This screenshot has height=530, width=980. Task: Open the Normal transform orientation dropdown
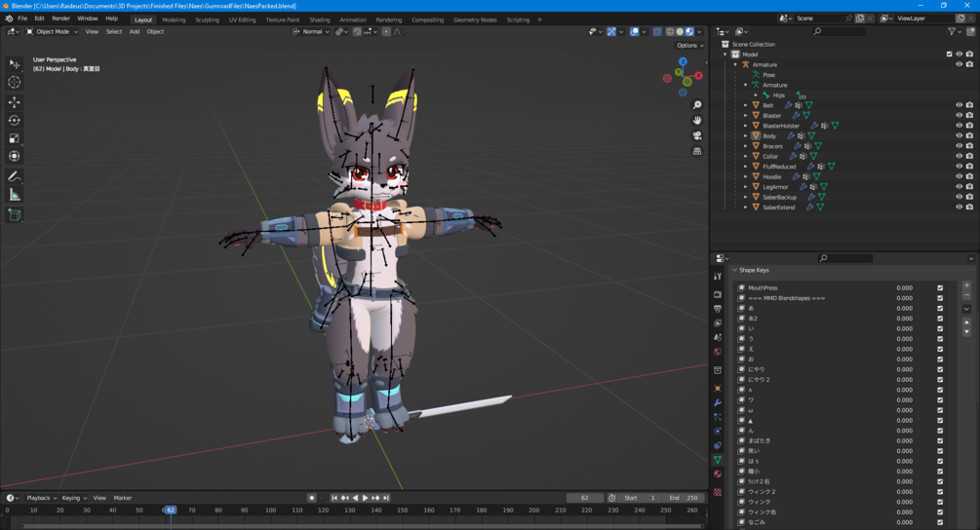pyautogui.click(x=311, y=32)
